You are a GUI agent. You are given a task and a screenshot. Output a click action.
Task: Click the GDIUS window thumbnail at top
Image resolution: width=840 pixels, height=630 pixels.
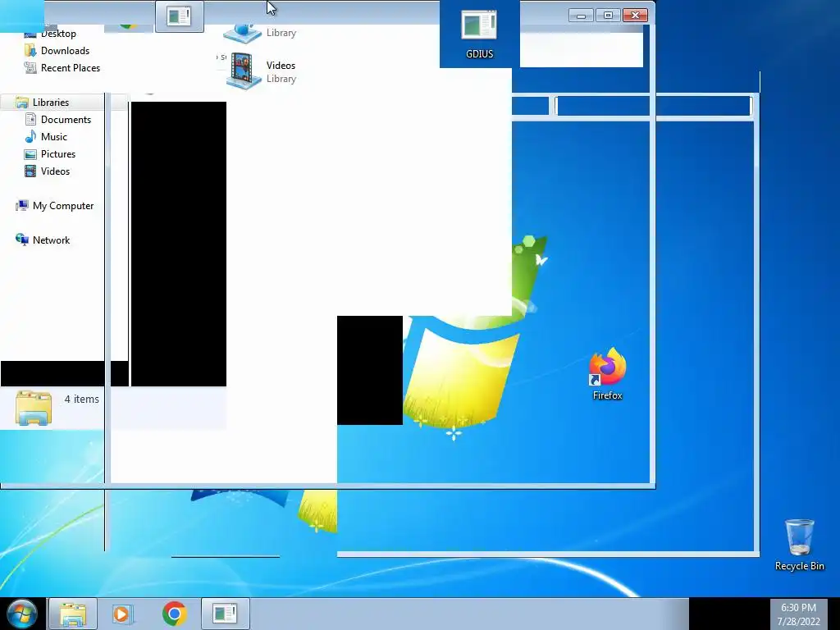coord(180,16)
